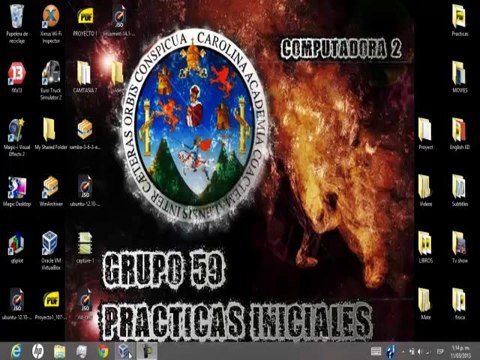
Task: Open the Proyecto1_107 PDF file
Action: click(51, 304)
